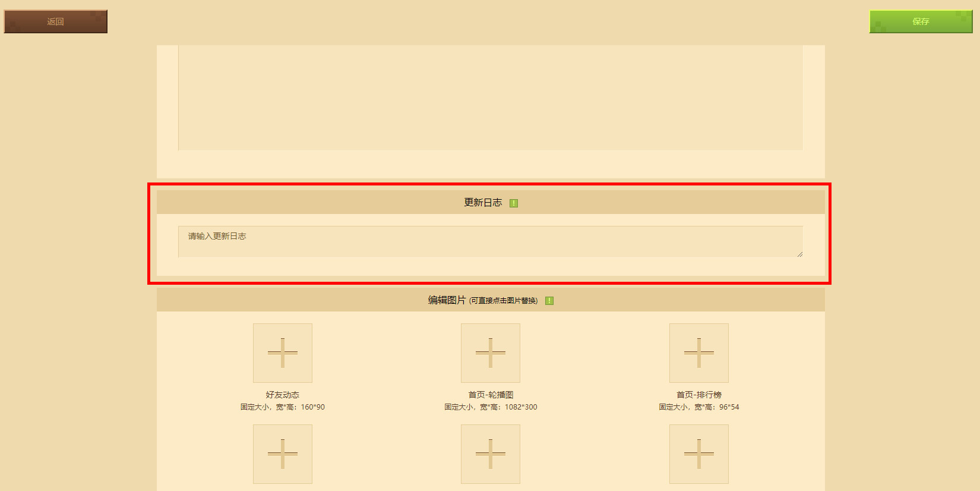Click the 返回 back button
Screen dimensions: 980x491
pyautogui.click(x=55, y=21)
